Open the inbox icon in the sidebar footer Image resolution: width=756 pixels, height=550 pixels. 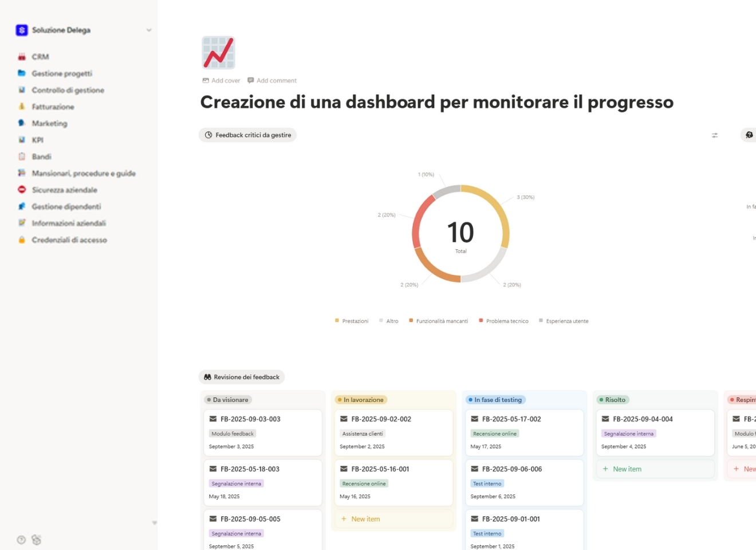[36, 539]
